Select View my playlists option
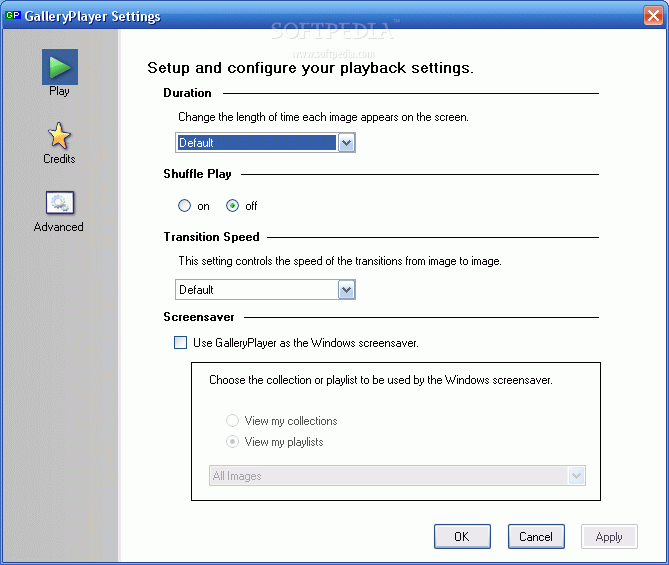Viewport: 669px width, 565px height. coord(232,442)
